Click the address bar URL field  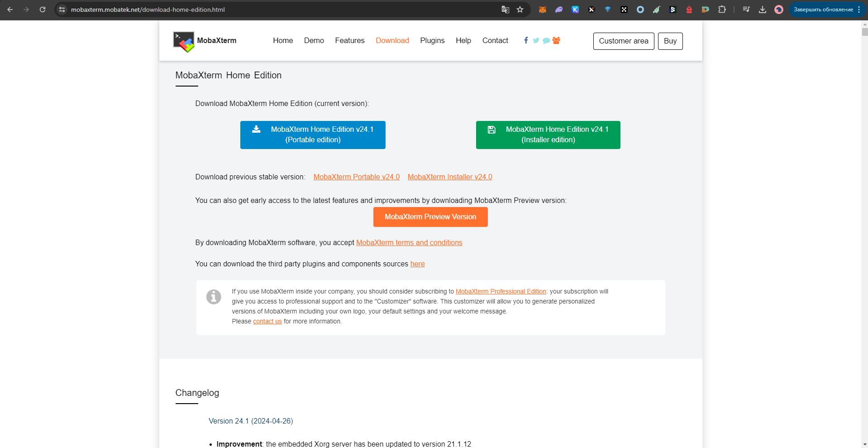281,10
